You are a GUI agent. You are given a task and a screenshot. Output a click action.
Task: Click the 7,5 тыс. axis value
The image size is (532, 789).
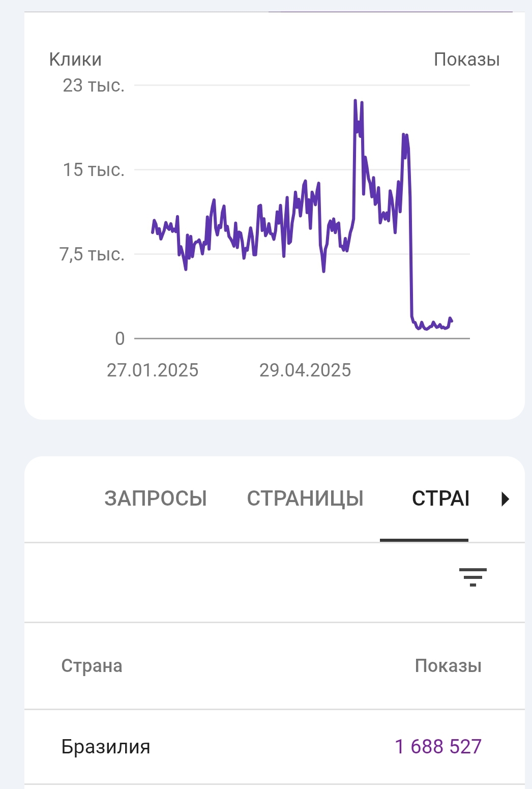(92, 254)
